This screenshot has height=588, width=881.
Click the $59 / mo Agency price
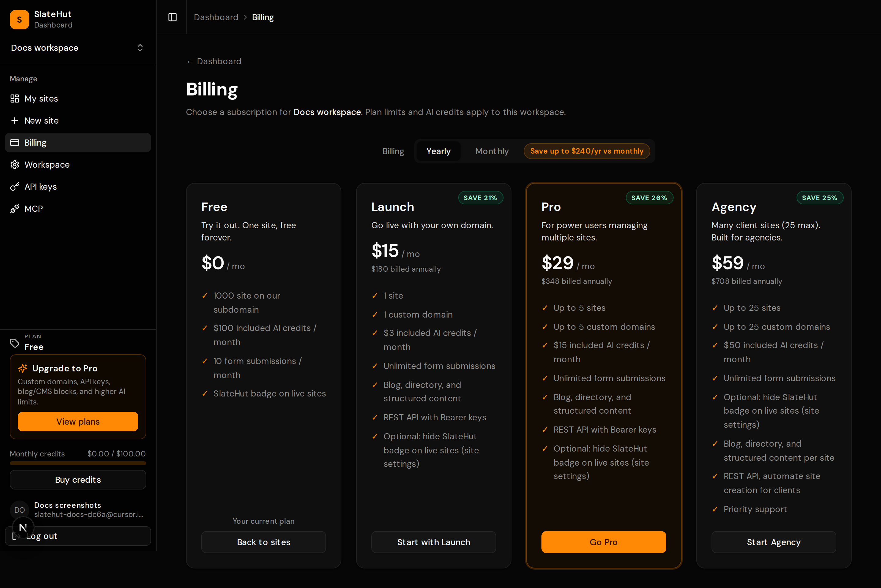coord(738,263)
